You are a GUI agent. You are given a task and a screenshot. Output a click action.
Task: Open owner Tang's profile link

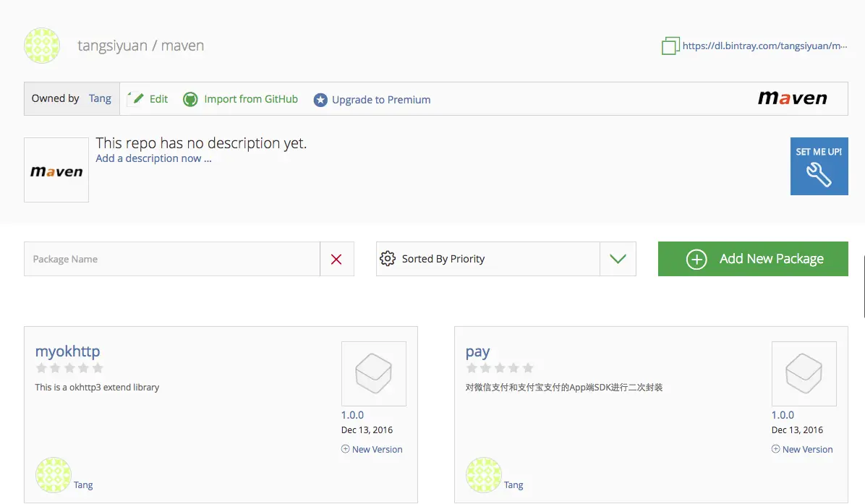click(100, 98)
